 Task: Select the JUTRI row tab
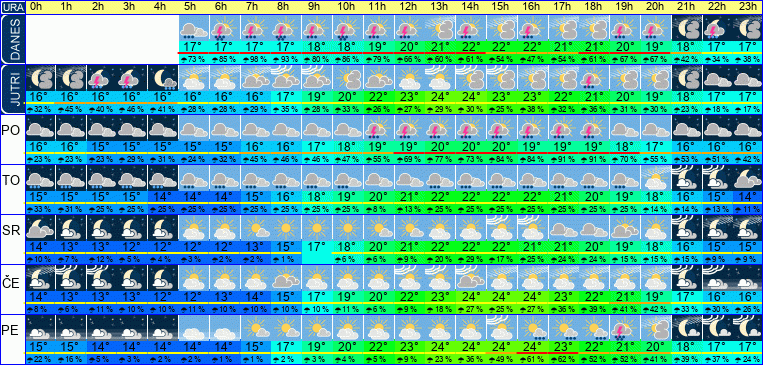[12, 89]
